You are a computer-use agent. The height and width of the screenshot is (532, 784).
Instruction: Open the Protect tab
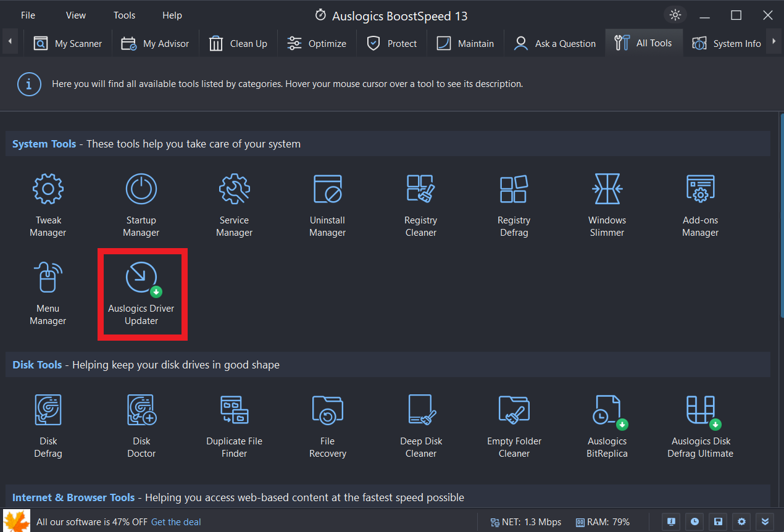tap(392, 43)
